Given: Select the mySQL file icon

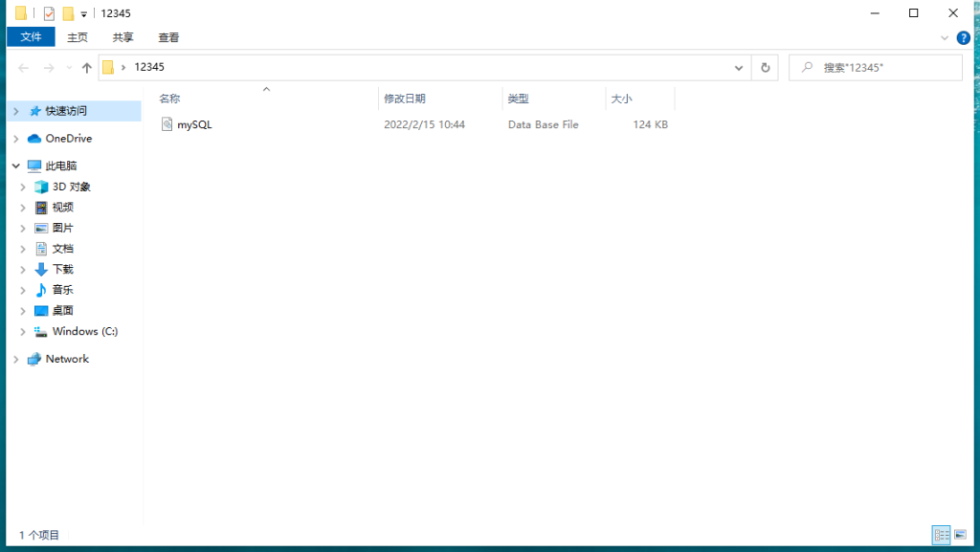Looking at the screenshot, I should pos(167,124).
